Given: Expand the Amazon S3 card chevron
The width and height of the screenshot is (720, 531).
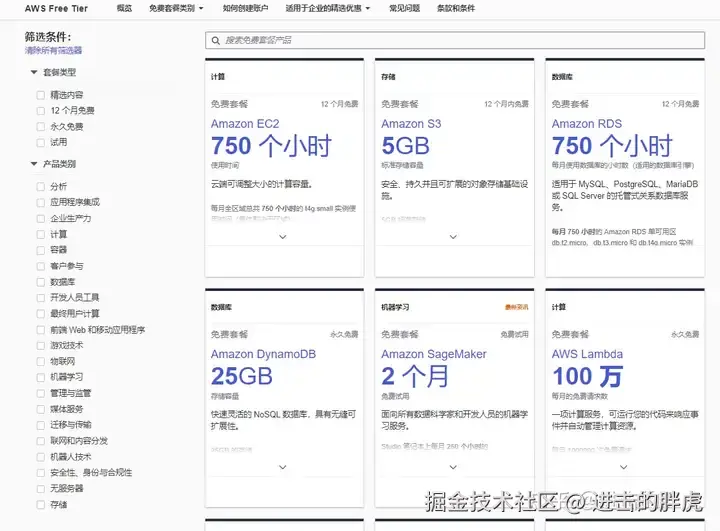Looking at the screenshot, I should point(453,237).
